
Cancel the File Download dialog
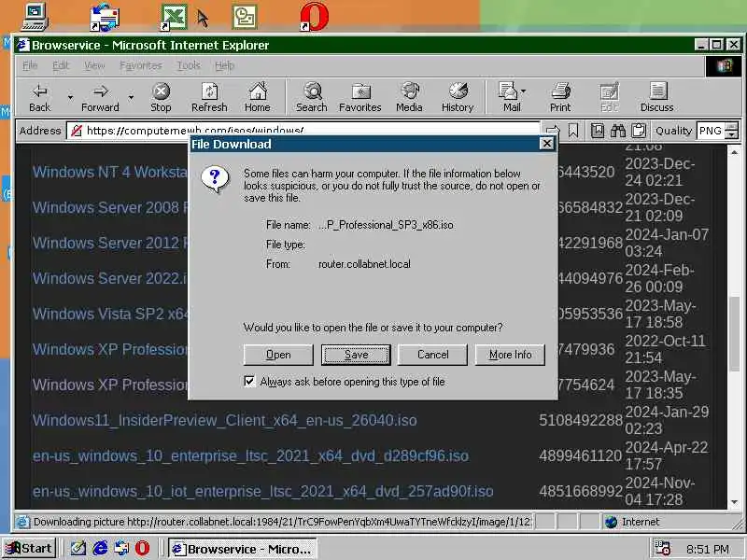[x=432, y=355]
